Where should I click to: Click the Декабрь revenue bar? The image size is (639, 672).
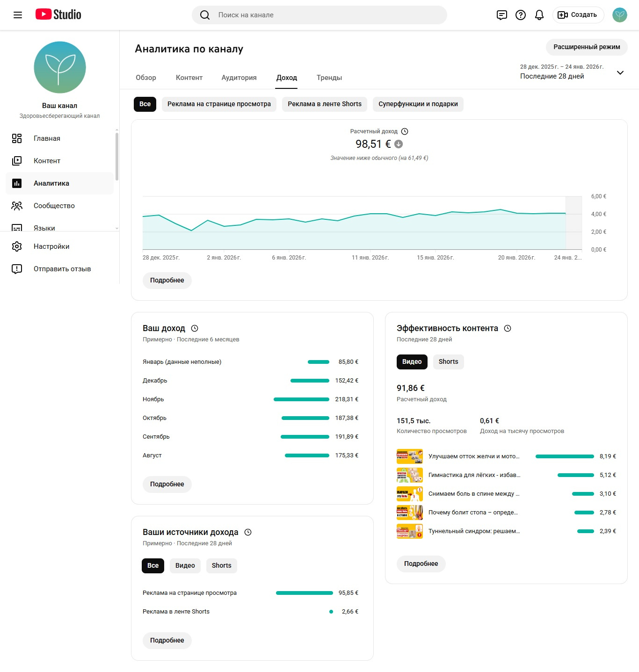tap(310, 381)
